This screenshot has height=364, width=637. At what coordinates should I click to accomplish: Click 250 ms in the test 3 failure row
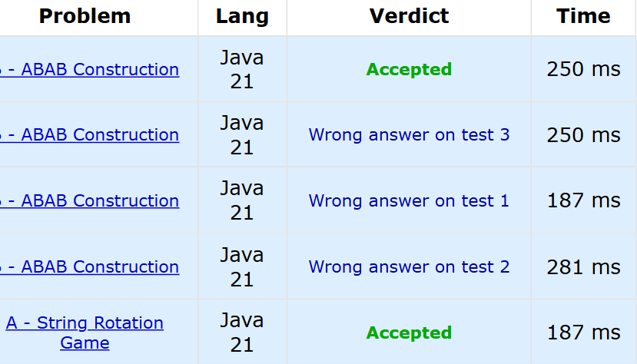583,134
